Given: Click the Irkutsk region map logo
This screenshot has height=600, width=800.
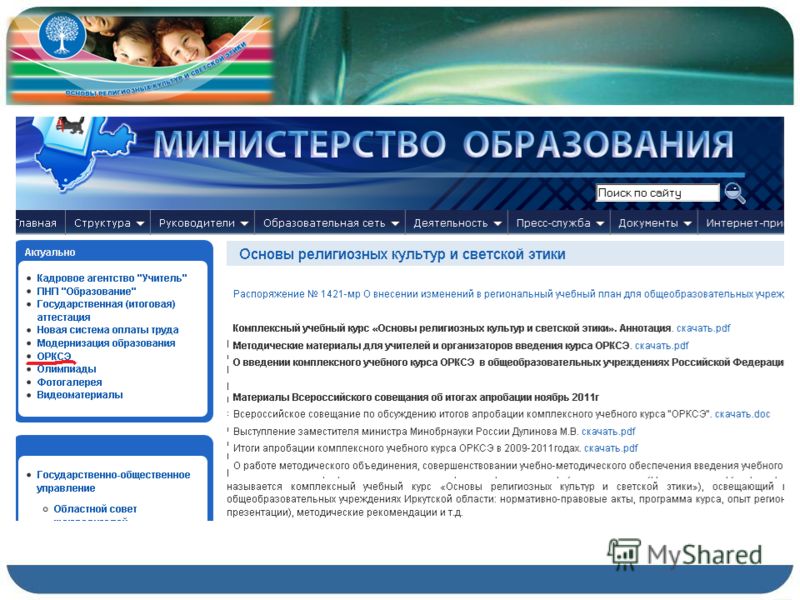Looking at the screenshot, I should click(x=82, y=154).
